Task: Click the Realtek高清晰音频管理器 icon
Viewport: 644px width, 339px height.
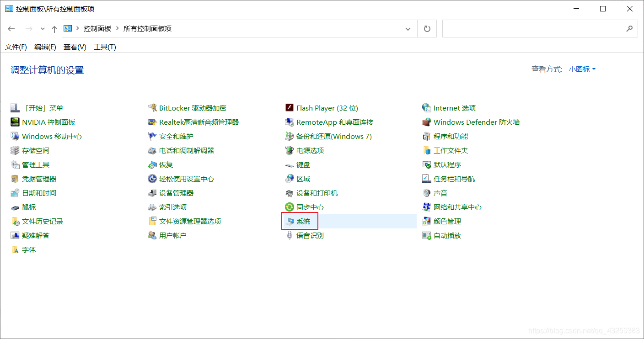Action: coord(152,122)
